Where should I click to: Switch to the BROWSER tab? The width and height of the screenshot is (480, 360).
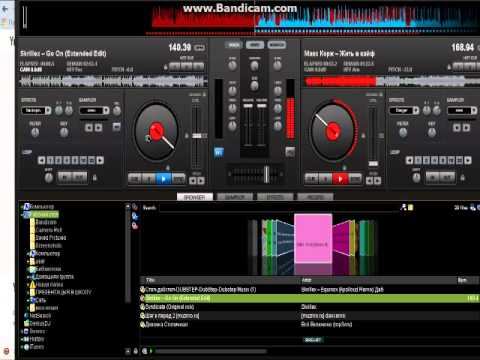tap(195, 197)
